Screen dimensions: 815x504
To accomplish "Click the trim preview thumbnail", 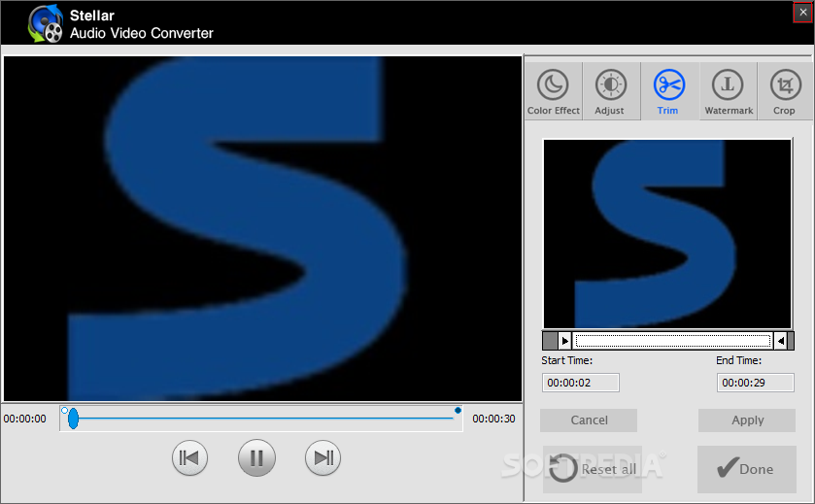I will [x=667, y=234].
